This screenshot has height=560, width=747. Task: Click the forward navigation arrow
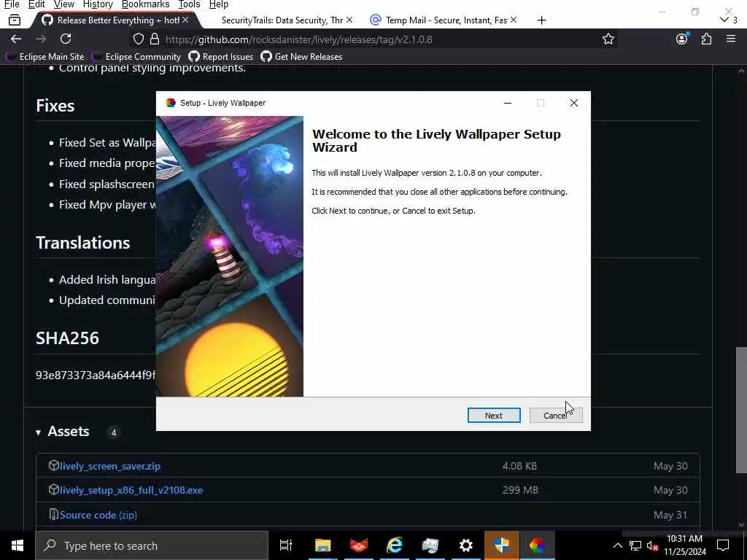coord(41,39)
